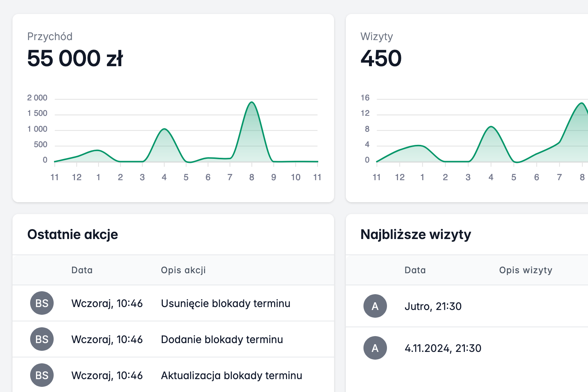Click date in Usunięcie blokady terminu row
Viewport: 588px width, 392px height.
(107, 303)
